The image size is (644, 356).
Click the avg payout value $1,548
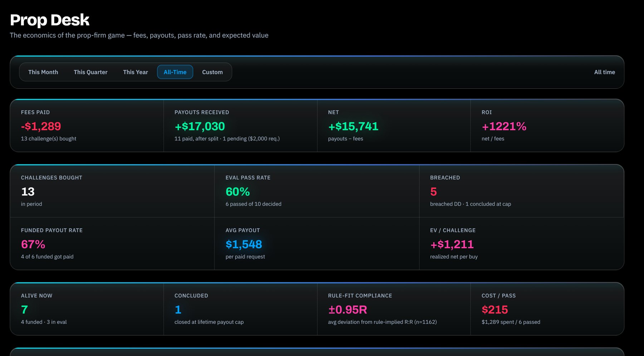pos(244,244)
